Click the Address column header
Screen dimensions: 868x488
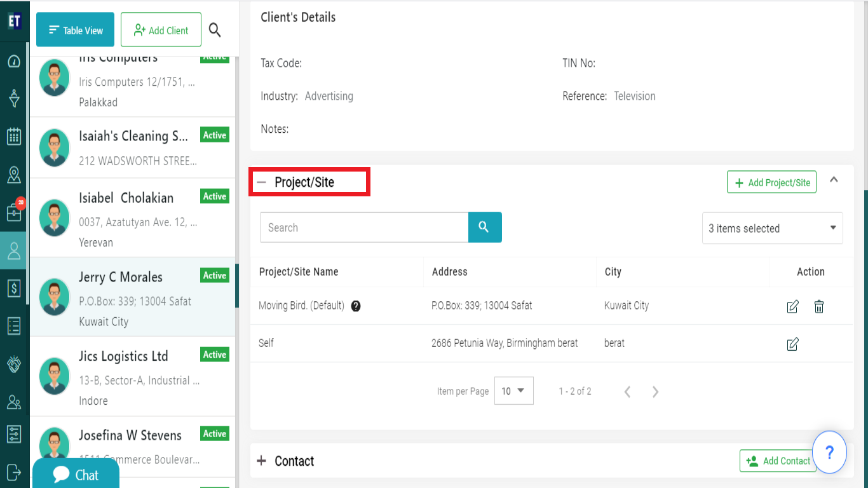pyautogui.click(x=450, y=272)
